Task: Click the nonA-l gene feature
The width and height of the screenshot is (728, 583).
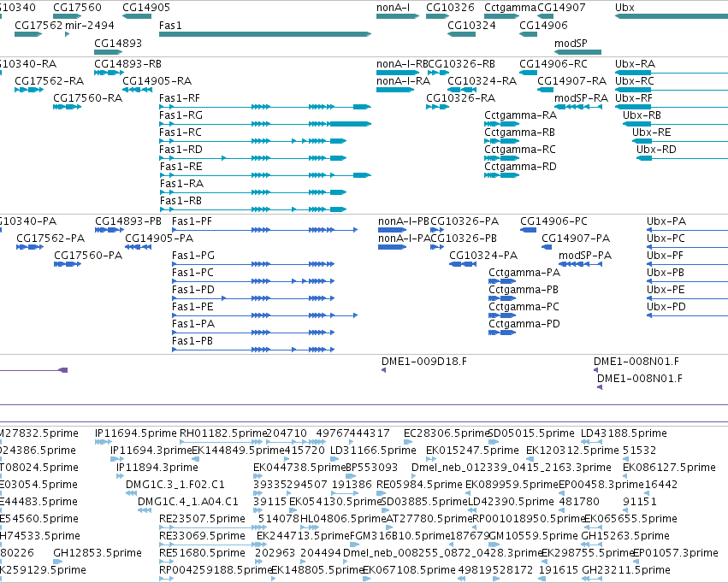Action: (398, 16)
